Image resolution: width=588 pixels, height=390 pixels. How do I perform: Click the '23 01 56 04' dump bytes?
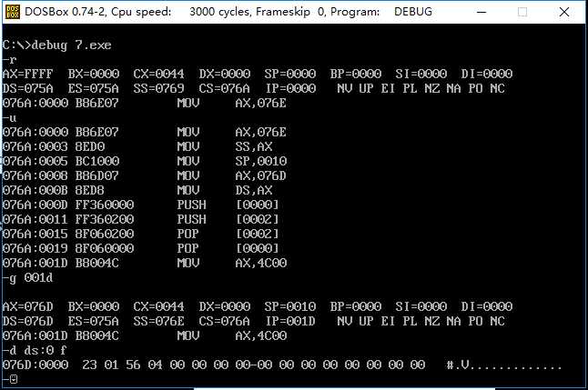click(122, 365)
